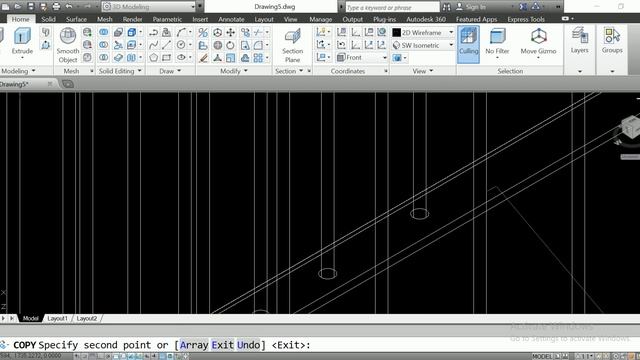
Task: Select the Erase tool in Modify
Action: pyautogui.click(x=203, y=58)
